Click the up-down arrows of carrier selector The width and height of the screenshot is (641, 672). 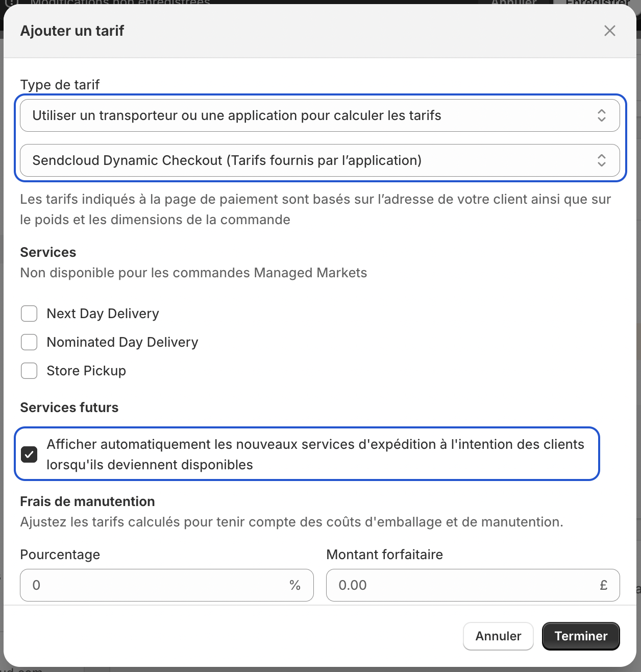click(602, 115)
